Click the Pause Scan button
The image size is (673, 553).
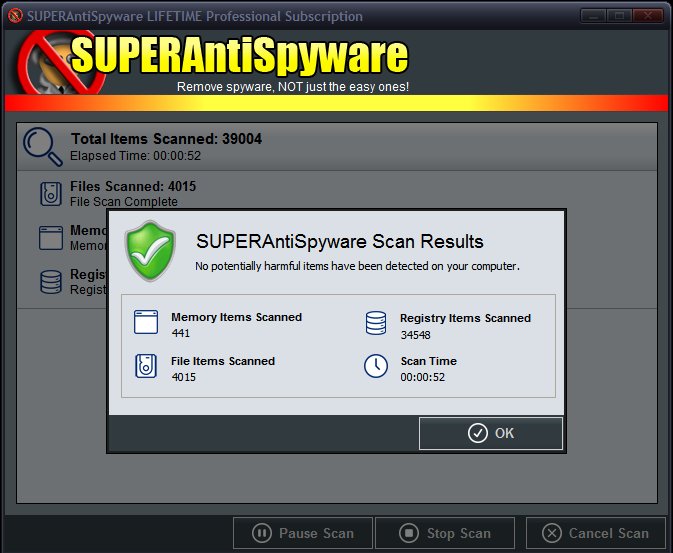click(x=303, y=533)
